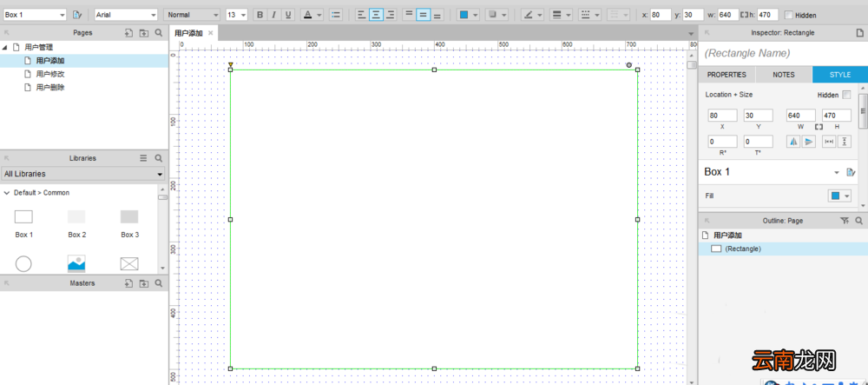Open the line color dropdown
The width and height of the screenshot is (868, 385).
pos(533,15)
